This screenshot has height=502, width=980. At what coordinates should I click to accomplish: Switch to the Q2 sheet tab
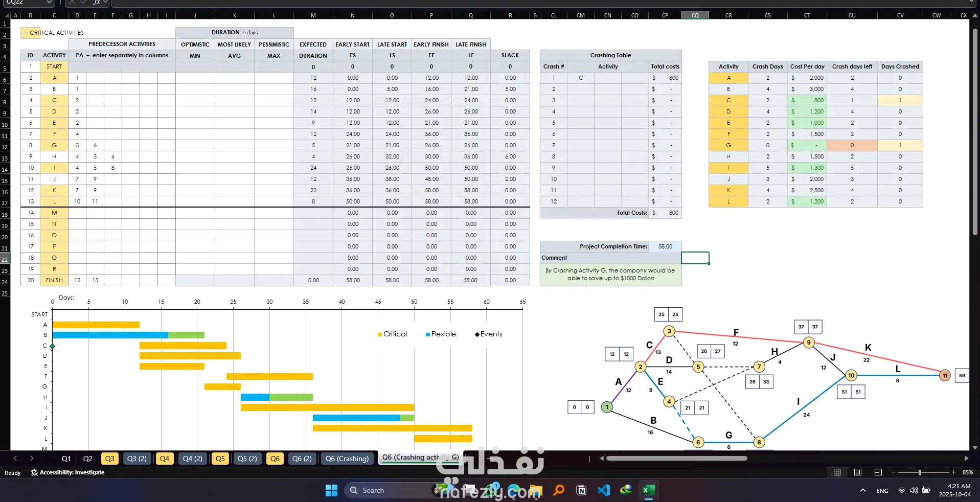coord(88,459)
